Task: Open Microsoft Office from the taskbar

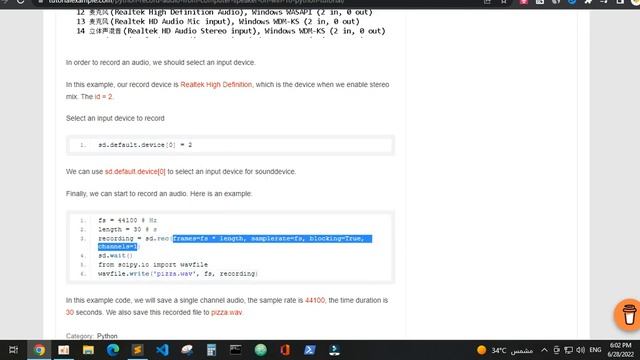Action: 285,350
